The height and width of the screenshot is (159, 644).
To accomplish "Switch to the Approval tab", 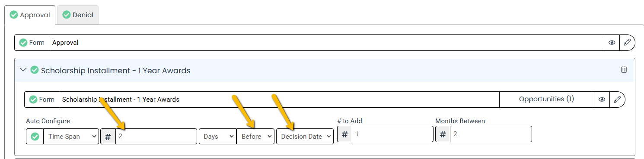I will [x=30, y=15].
